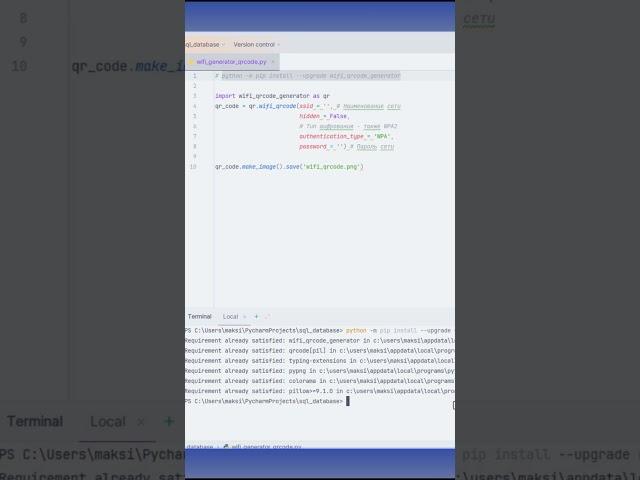Viewport: 640px width, 480px height.
Task: Click the authentication_type 'WPA' argument
Action: [345, 136]
